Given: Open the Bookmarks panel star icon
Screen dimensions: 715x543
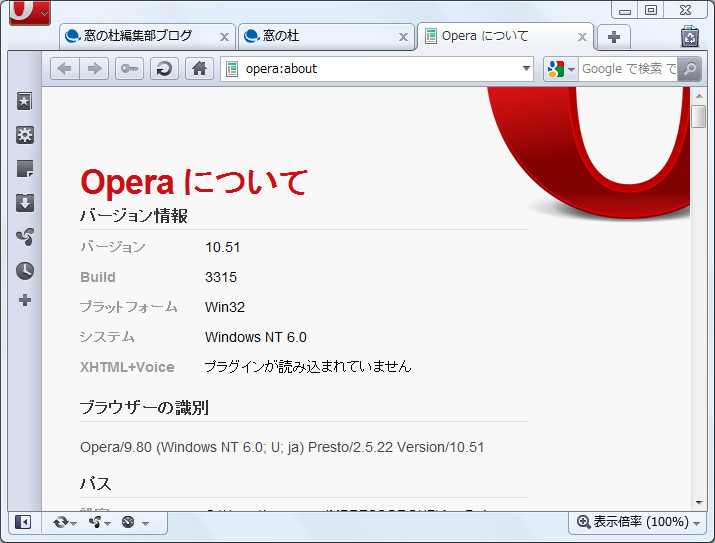Looking at the screenshot, I should (x=25, y=101).
